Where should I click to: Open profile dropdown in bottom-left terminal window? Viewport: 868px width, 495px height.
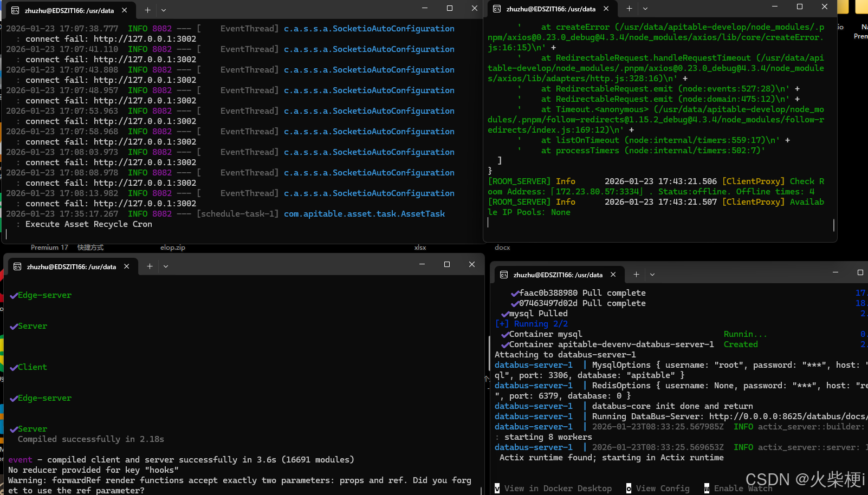point(166,266)
